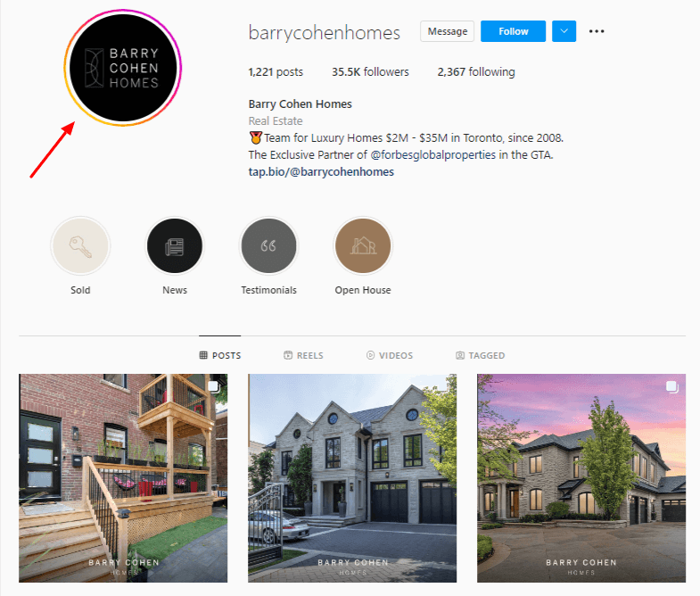The width and height of the screenshot is (700, 596).
Task: Switch to the Reels tab
Action: [303, 355]
